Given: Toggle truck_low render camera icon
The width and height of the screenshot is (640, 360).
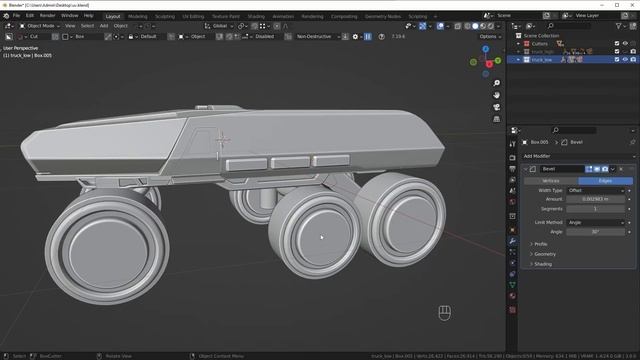Looking at the screenshot, I should pos(633,60).
